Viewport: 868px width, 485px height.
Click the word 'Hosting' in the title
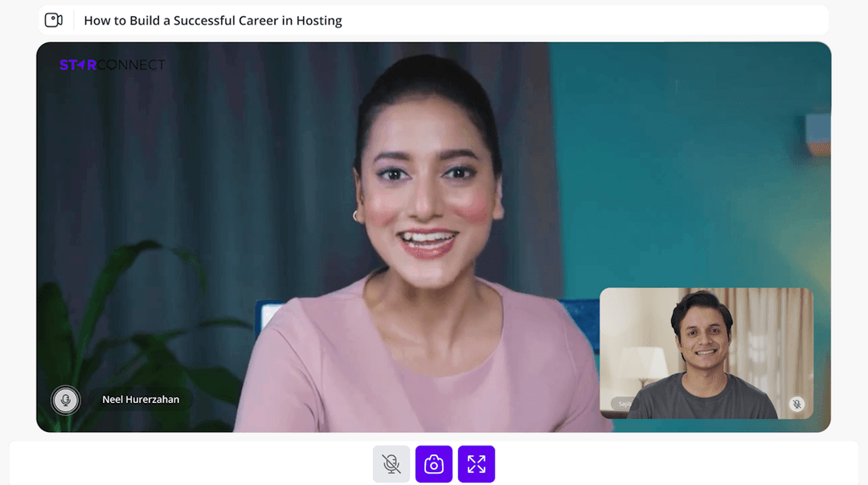coord(318,21)
